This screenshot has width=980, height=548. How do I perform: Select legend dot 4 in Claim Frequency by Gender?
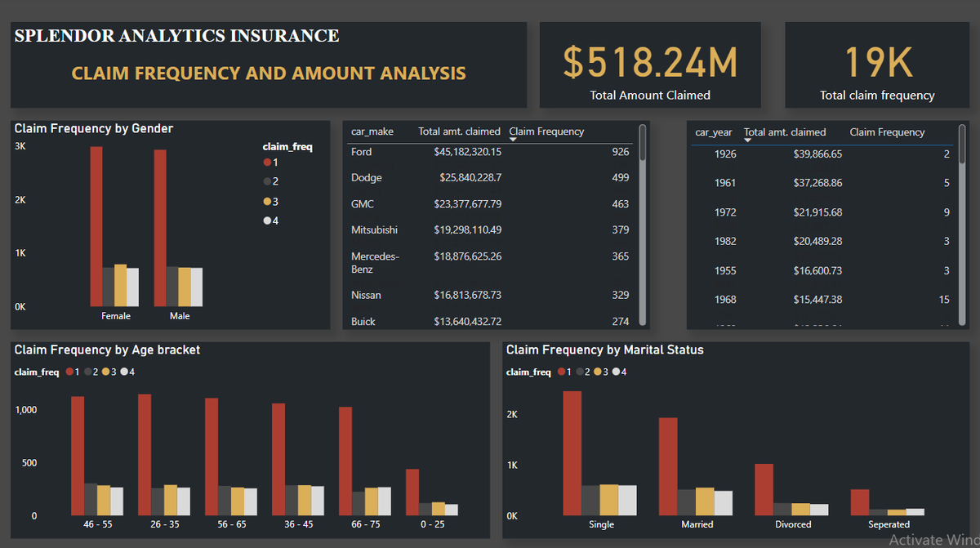click(266, 221)
